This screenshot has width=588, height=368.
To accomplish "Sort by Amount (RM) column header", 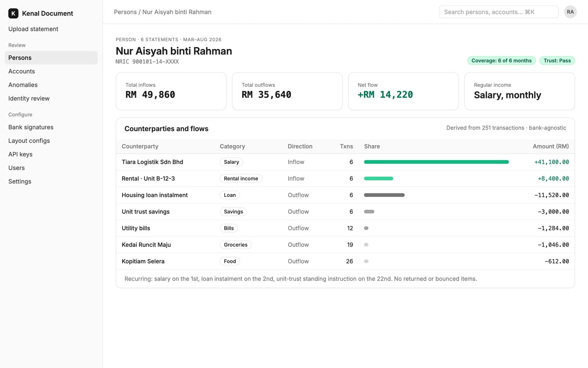I will [551, 146].
